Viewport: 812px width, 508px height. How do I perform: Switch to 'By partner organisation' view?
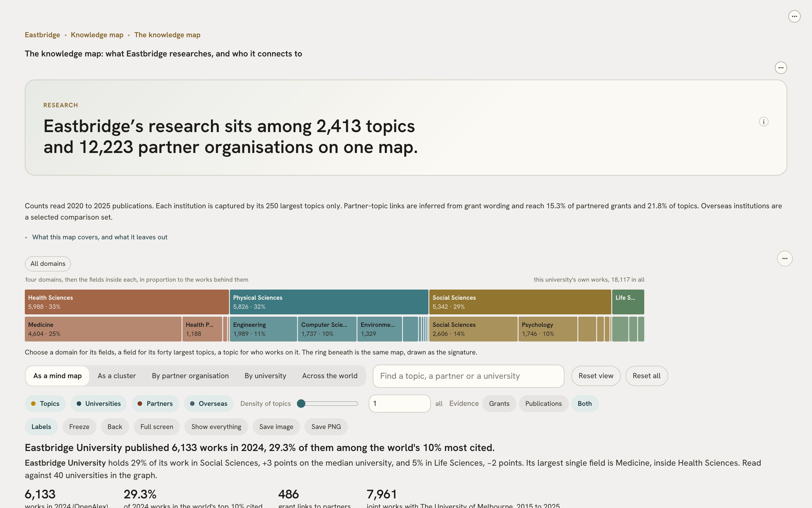(x=190, y=376)
